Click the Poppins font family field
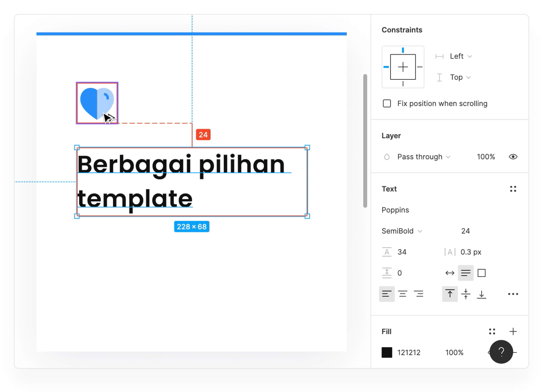This screenshot has height=392, width=543. (395, 210)
